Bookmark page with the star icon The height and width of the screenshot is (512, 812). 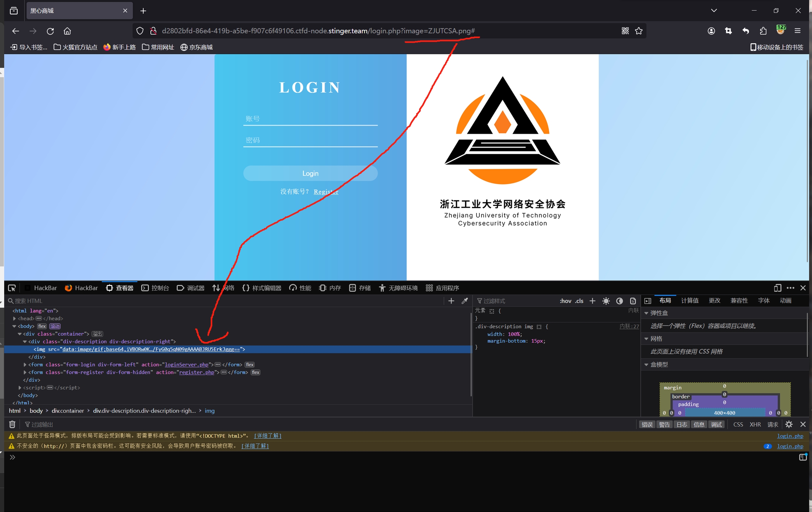coord(639,31)
